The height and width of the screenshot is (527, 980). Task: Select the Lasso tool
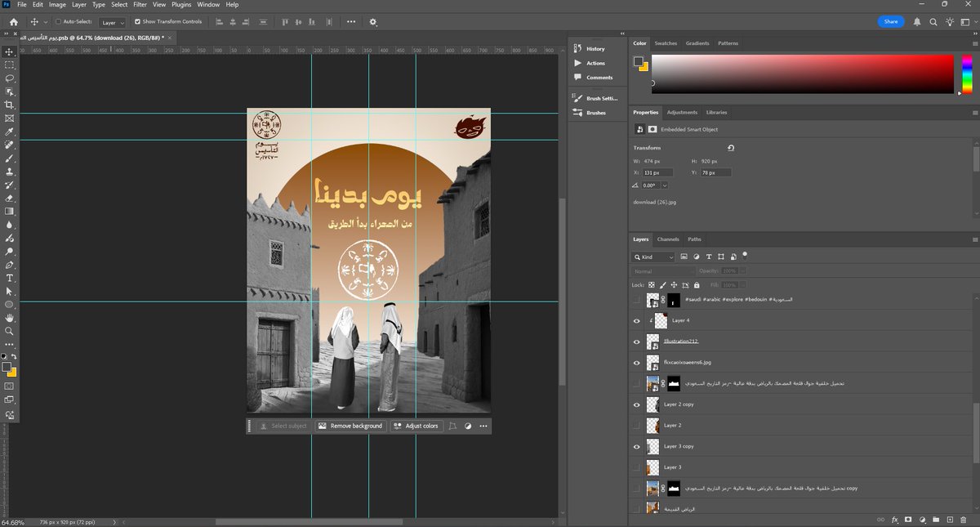pos(10,78)
